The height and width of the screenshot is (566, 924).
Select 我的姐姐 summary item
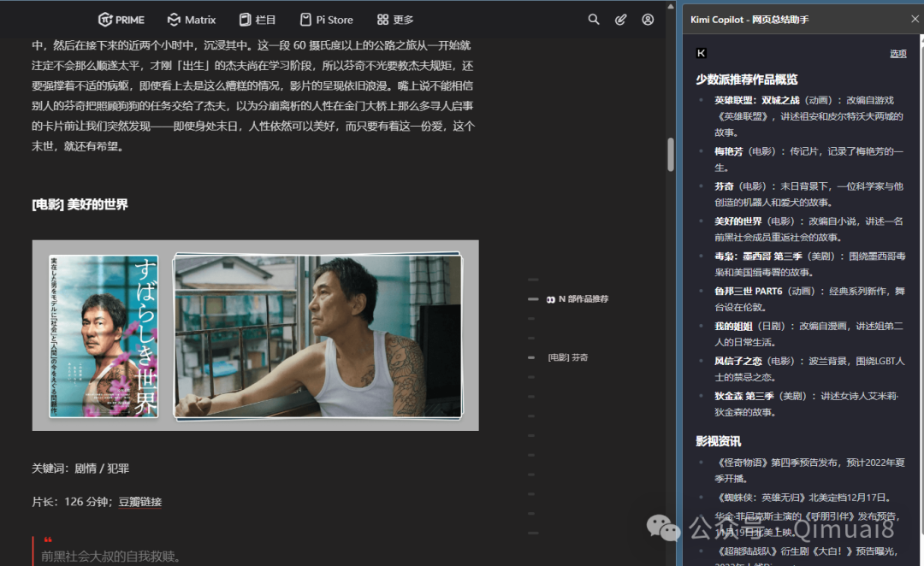coord(808,334)
